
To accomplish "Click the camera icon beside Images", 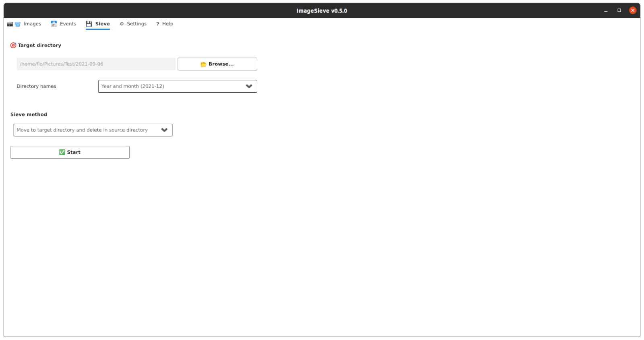I will pyautogui.click(x=10, y=24).
